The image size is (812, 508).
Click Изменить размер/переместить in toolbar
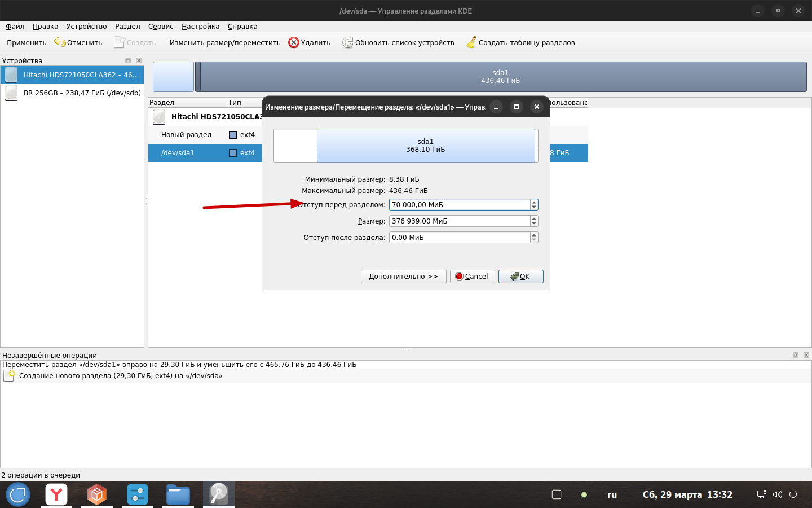coord(225,42)
